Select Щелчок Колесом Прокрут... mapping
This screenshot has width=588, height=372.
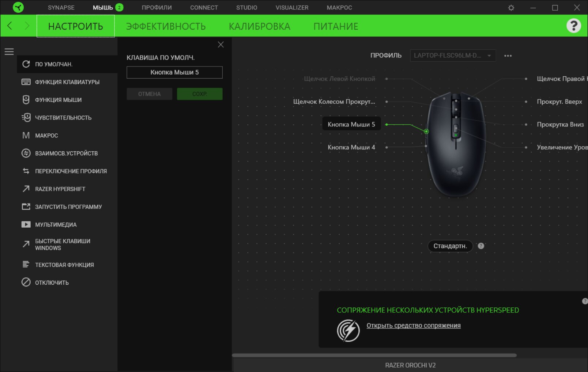[334, 102]
